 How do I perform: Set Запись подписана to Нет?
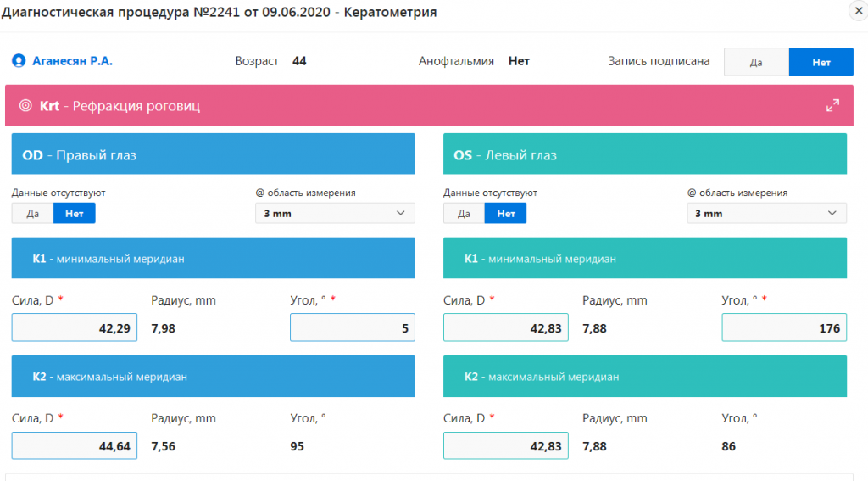pos(821,62)
